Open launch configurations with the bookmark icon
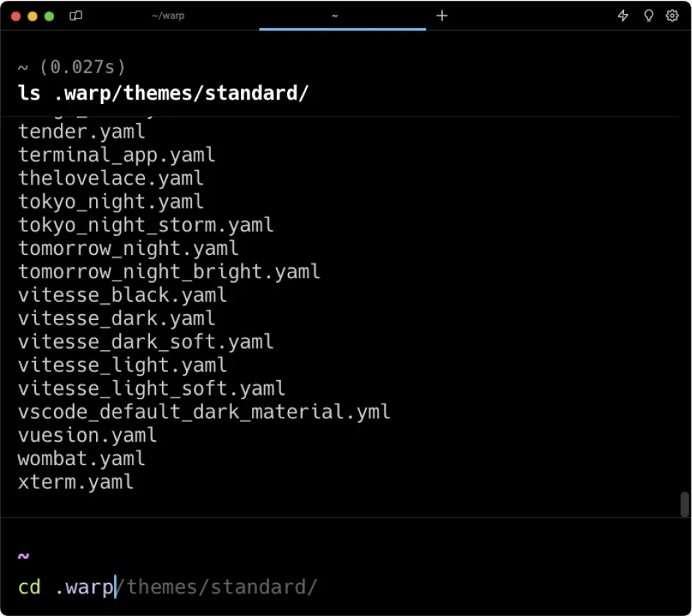Viewport: 692px width, 616px height. pyautogui.click(x=75, y=15)
